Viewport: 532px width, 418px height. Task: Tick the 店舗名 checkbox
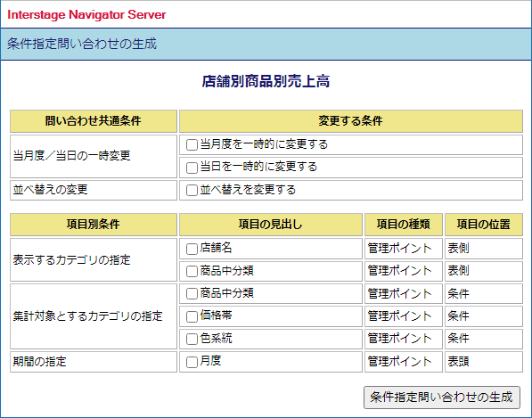(192, 249)
